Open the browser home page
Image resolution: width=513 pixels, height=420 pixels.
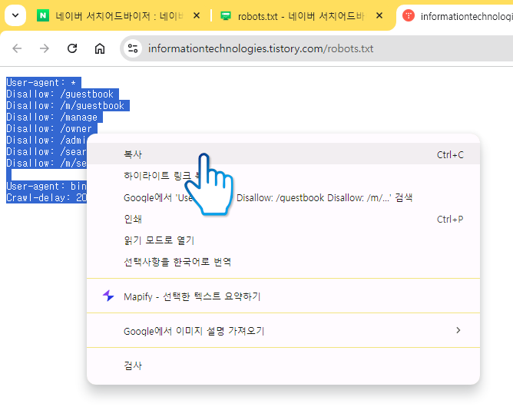coord(100,48)
